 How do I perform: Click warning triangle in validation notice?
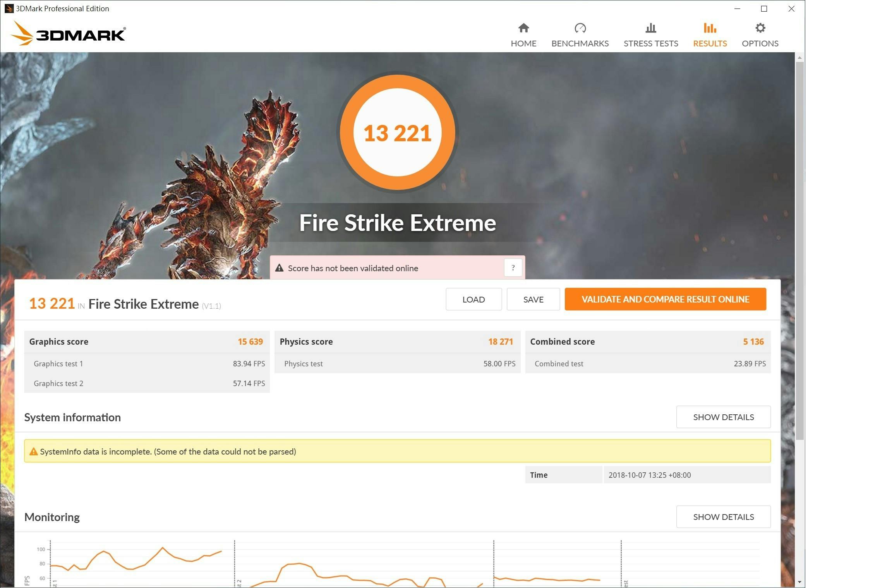279,268
